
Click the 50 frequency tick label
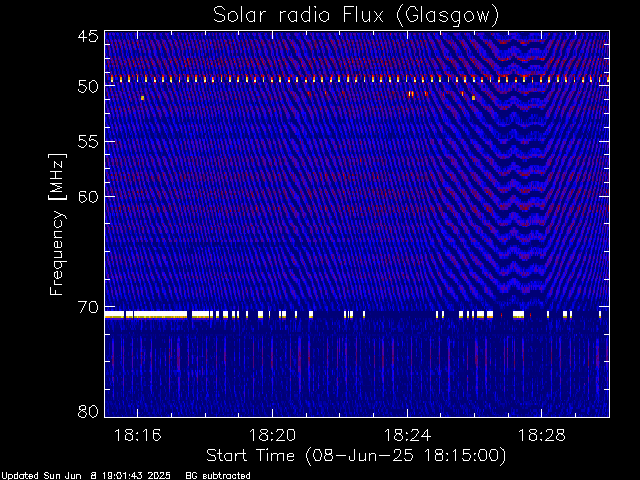[x=88, y=87]
